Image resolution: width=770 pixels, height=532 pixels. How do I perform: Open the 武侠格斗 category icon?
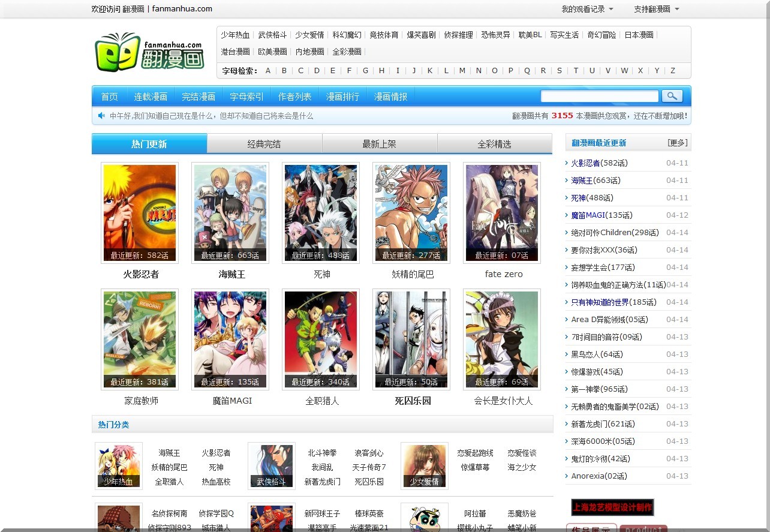tap(272, 465)
